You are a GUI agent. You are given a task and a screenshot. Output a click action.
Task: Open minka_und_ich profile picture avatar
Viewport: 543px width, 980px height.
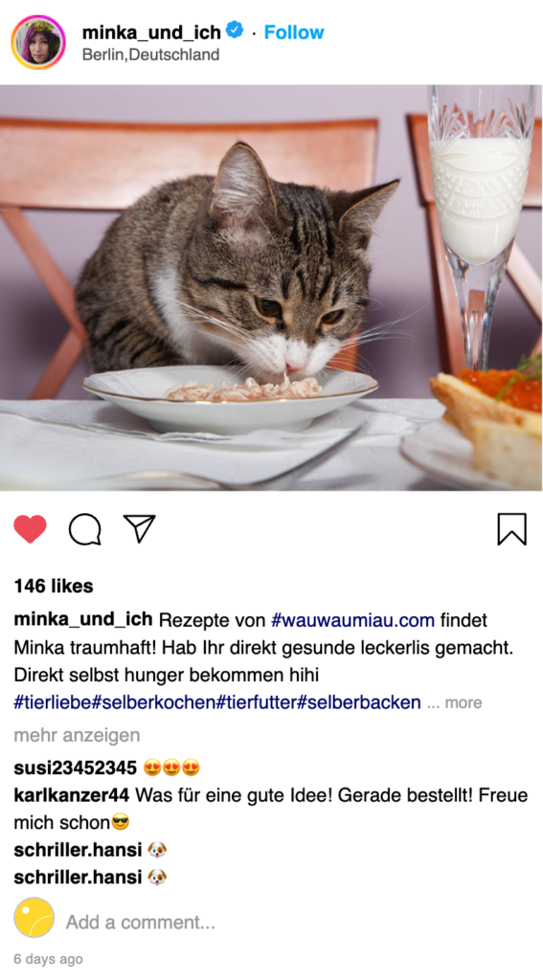pyautogui.click(x=38, y=42)
